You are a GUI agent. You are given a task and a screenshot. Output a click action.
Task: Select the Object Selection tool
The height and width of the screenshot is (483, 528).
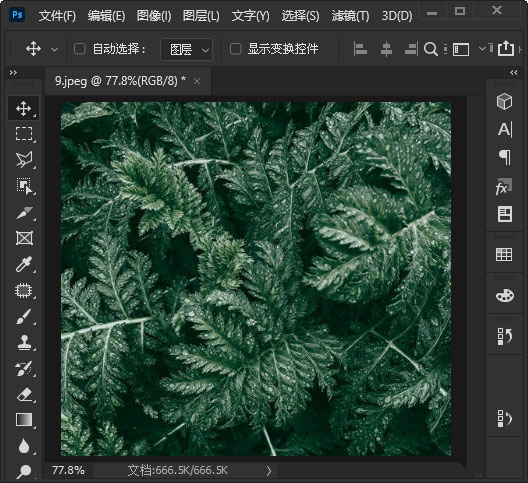24,186
